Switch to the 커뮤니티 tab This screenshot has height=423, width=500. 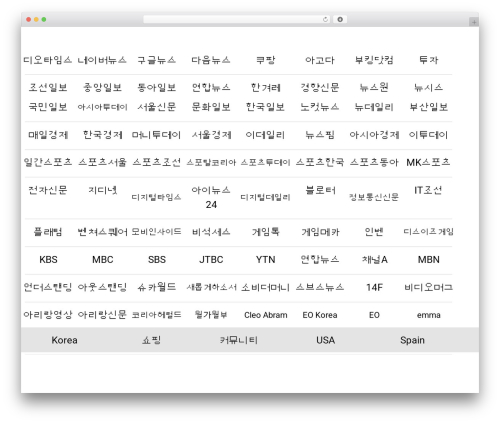[238, 340]
